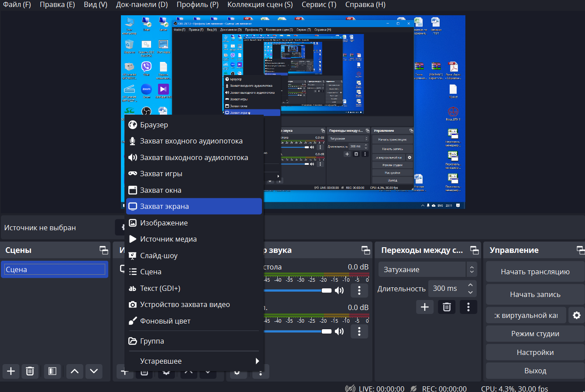This screenshot has height=392, width=585.
Task: Mute the desktop audio speaker icon
Action: [339, 290]
